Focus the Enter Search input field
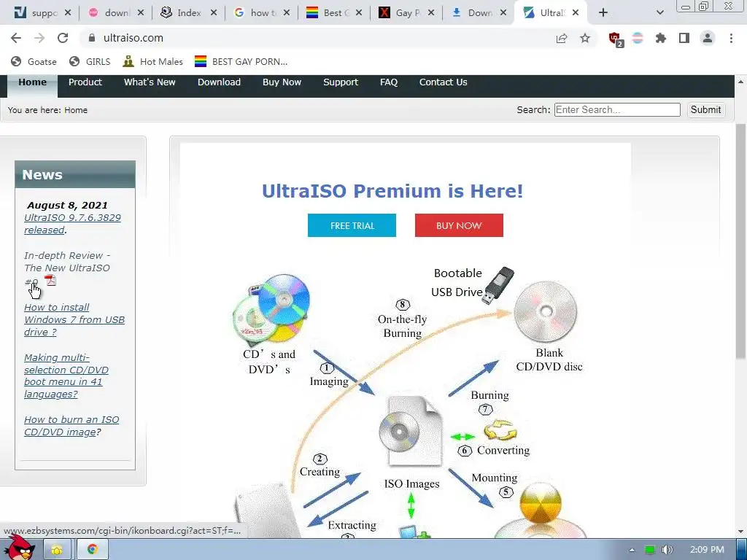Screen dimensions: 747x560 (617, 110)
